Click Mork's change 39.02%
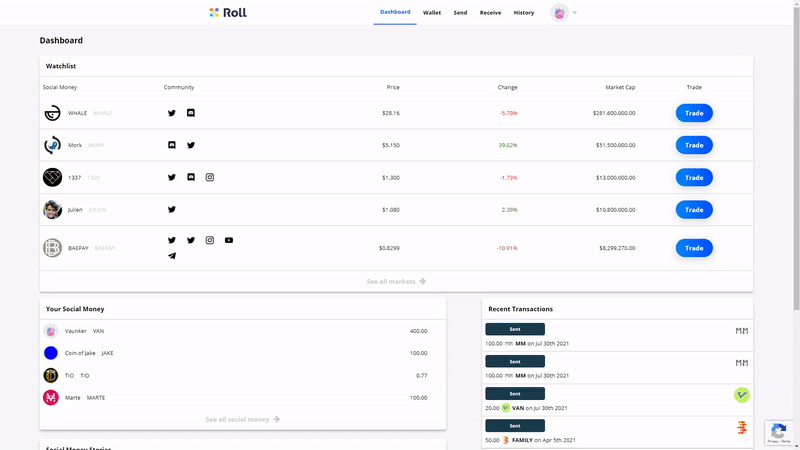The image size is (800, 450). [x=508, y=145]
